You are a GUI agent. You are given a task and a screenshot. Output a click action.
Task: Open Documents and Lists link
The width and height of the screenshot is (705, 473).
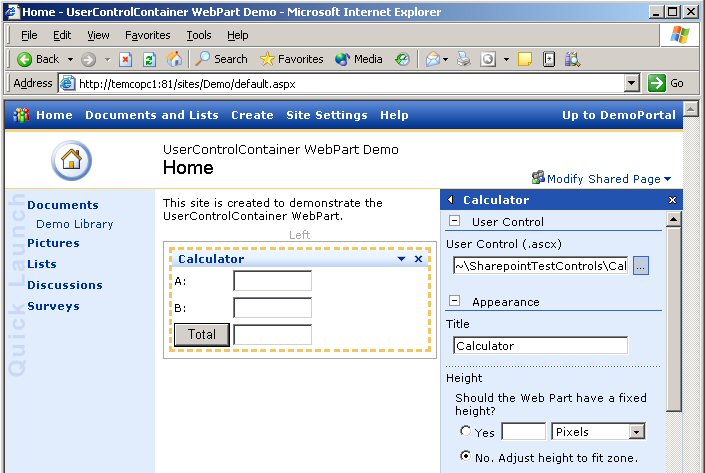(x=152, y=115)
